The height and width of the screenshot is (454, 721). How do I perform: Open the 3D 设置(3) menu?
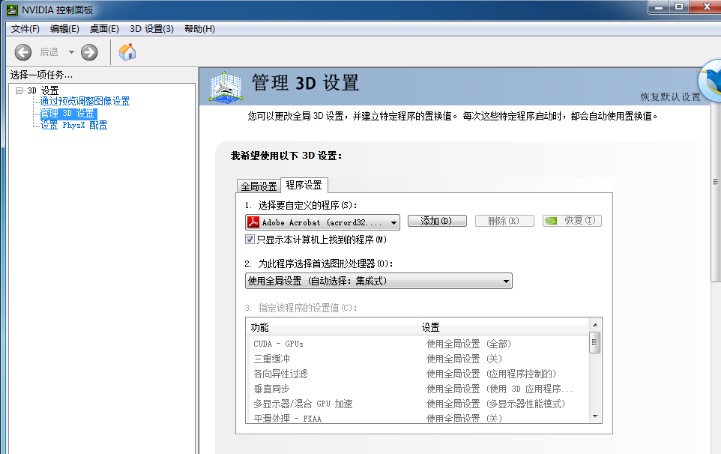click(x=151, y=29)
